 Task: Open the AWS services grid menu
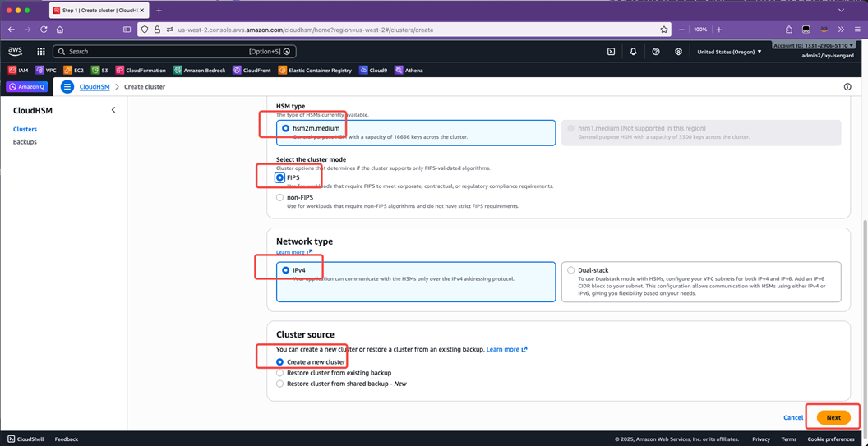click(x=41, y=51)
